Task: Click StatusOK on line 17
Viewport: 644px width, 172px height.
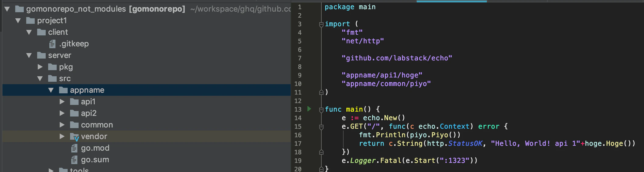Action: pos(465,144)
